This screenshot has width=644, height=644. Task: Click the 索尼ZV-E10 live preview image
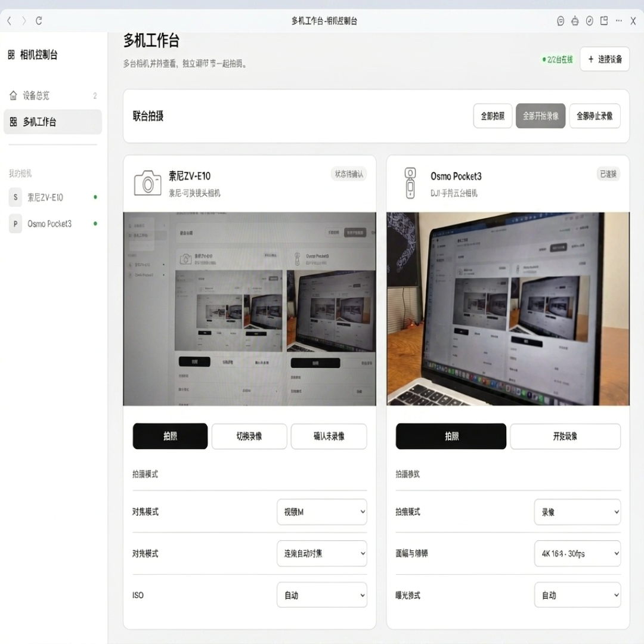click(x=250, y=309)
